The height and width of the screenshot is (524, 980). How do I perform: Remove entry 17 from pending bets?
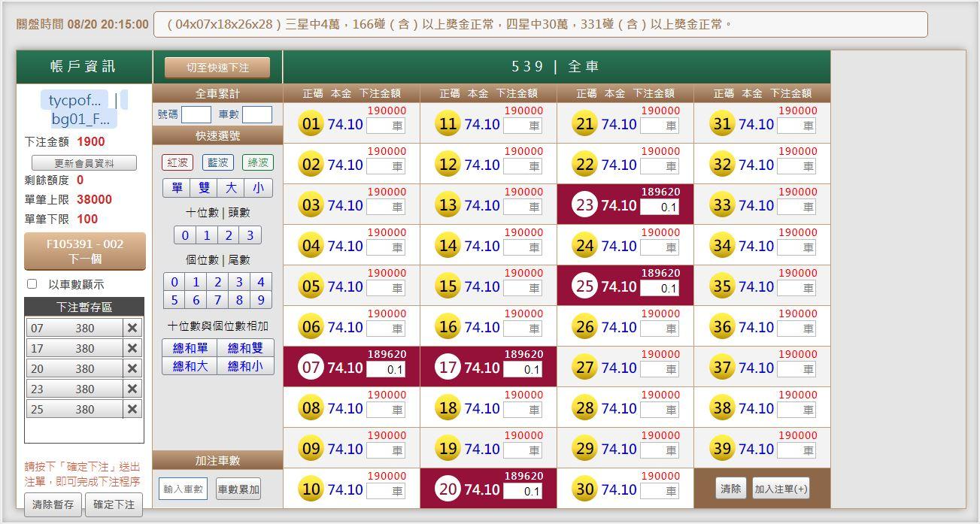tap(132, 348)
